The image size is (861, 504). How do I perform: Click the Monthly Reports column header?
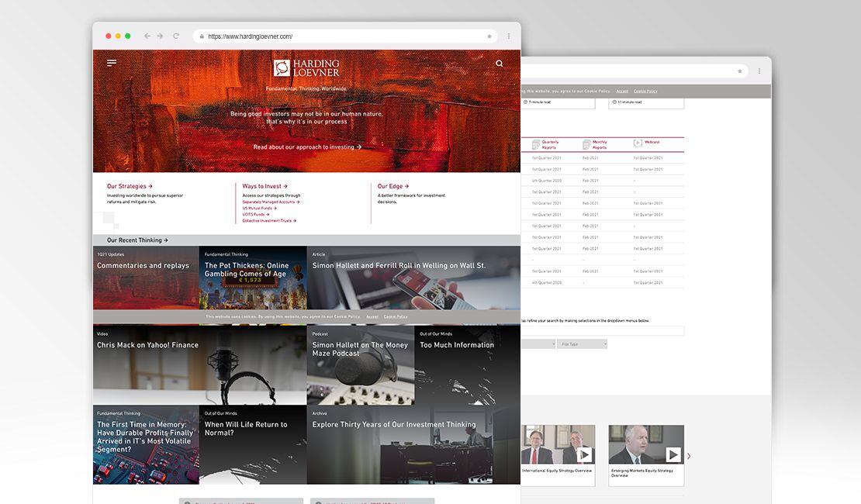tap(600, 144)
